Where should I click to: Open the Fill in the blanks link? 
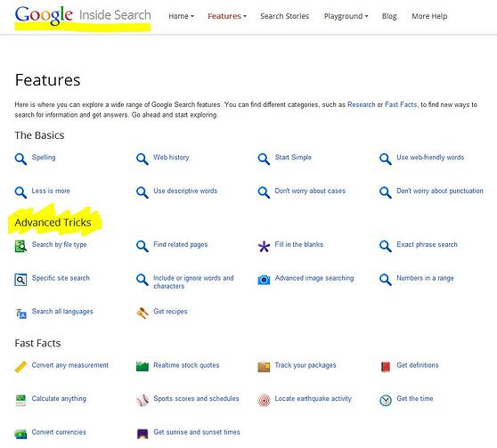[x=299, y=244]
